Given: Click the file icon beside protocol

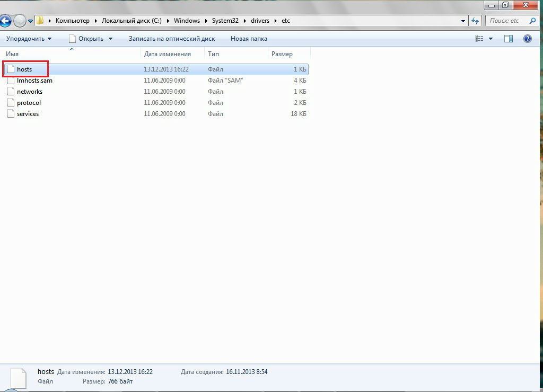Looking at the screenshot, I should [x=11, y=103].
